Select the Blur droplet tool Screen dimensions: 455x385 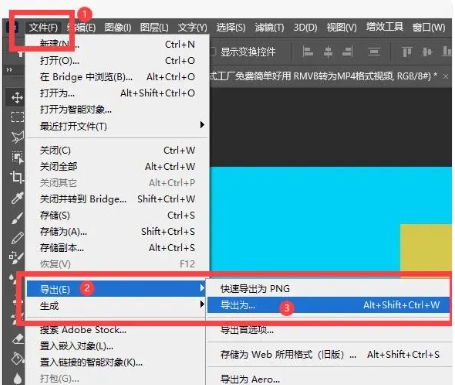click(18, 378)
